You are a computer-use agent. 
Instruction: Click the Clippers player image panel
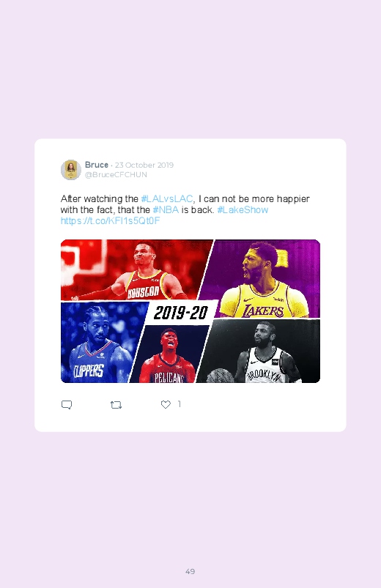pos(100,342)
